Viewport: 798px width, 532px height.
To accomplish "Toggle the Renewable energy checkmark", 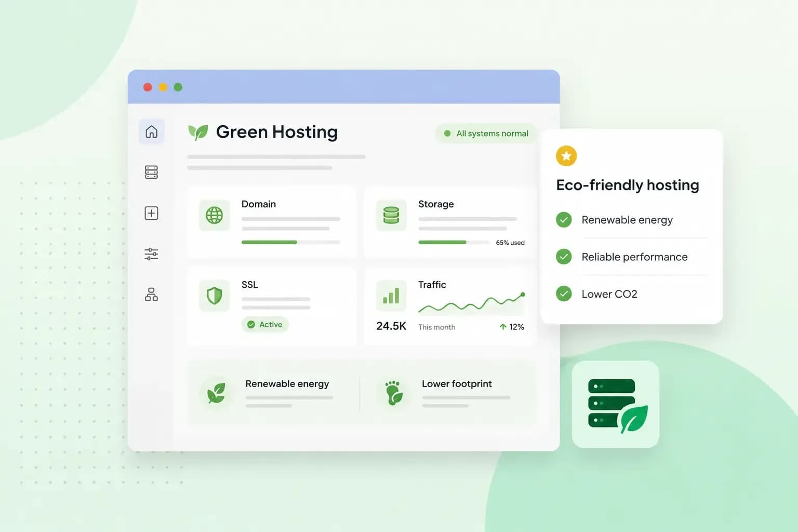I will click(564, 220).
